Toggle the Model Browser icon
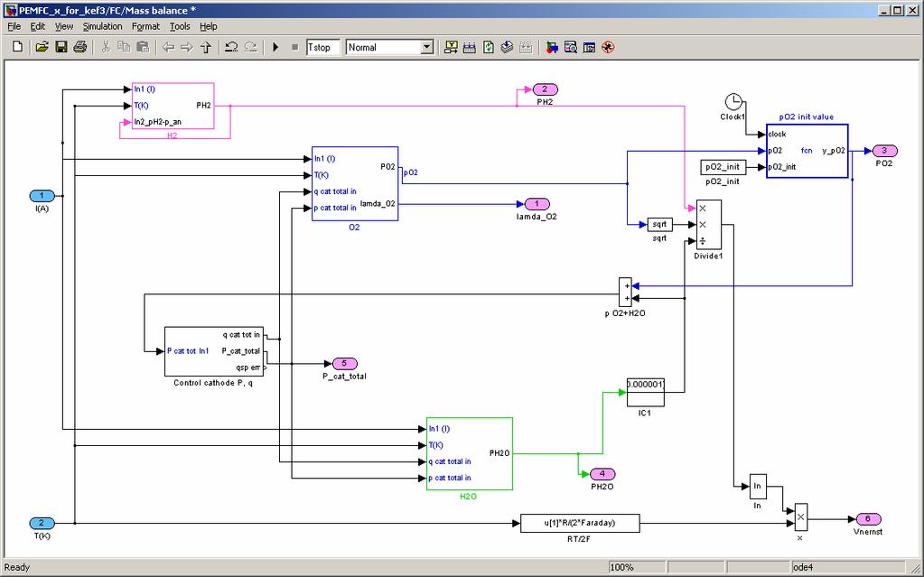Viewport: 924px width, 577px height. pyautogui.click(x=589, y=47)
